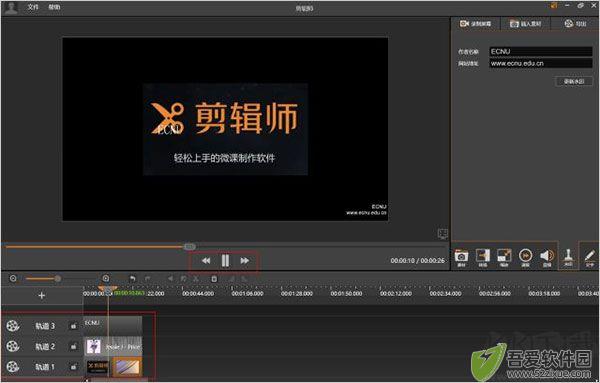Click the video preview showing 剪辑师 logo
The image size is (600, 383).
click(x=225, y=129)
